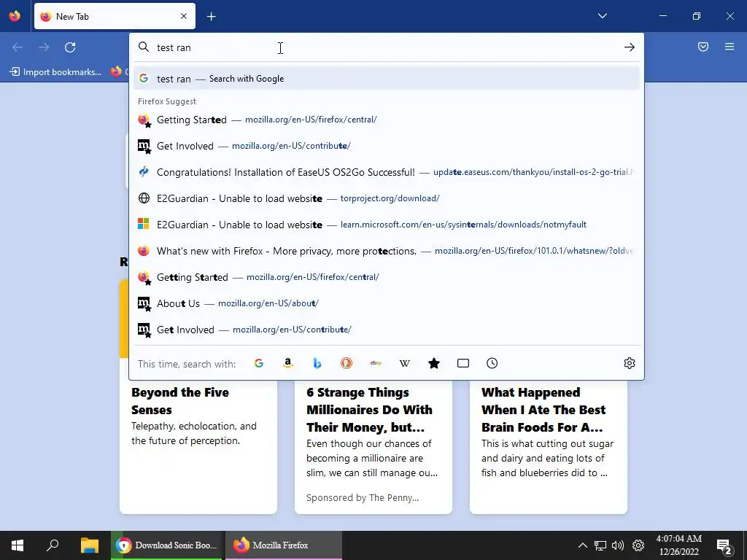Image resolution: width=747 pixels, height=560 pixels.
Task: Search with Google one-off engine icon
Action: [259, 363]
